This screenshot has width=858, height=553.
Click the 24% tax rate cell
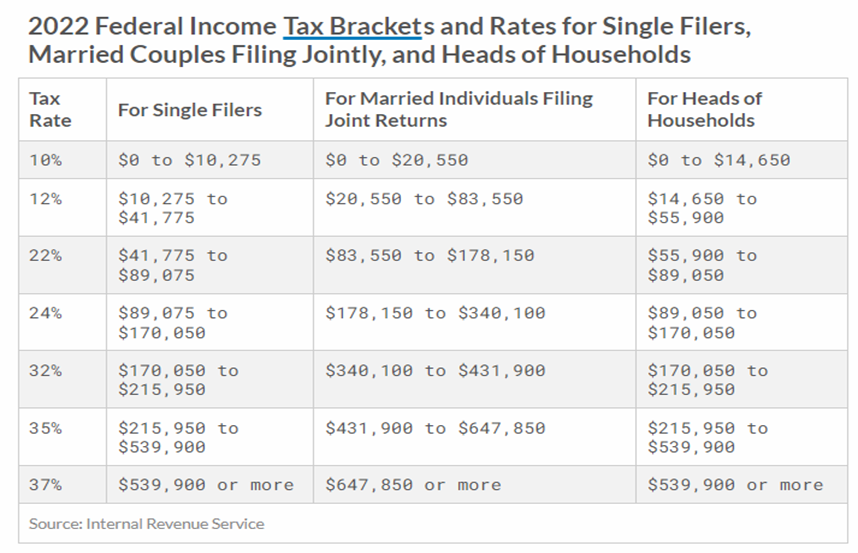(x=45, y=313)
